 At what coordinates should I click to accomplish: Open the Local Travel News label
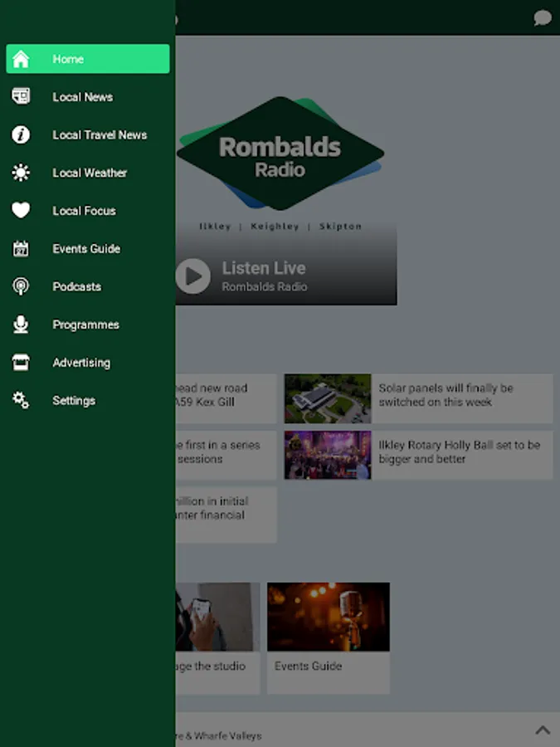100,134
